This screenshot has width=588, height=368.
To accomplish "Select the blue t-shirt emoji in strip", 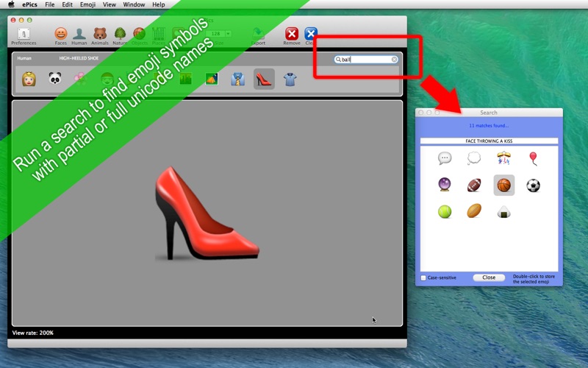I will pos(290,79).
